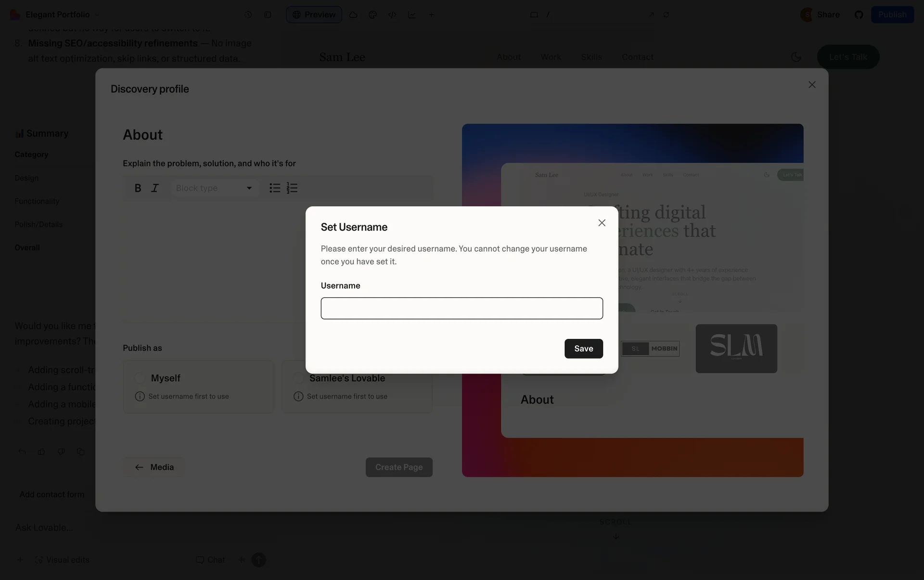The height and width of the screenshot is (580, 924).
Task: Select the Myself publish option
Action: coord(198,387)
